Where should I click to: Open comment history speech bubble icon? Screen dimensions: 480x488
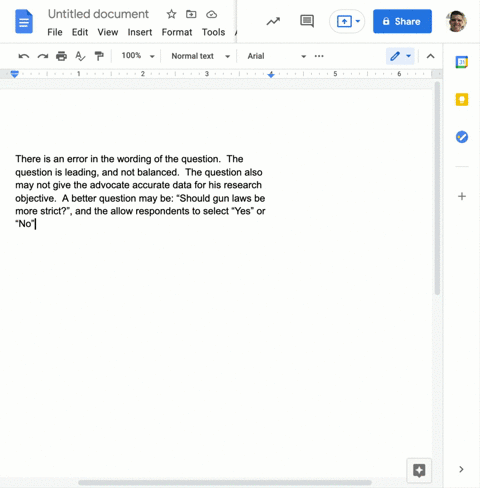307,21
